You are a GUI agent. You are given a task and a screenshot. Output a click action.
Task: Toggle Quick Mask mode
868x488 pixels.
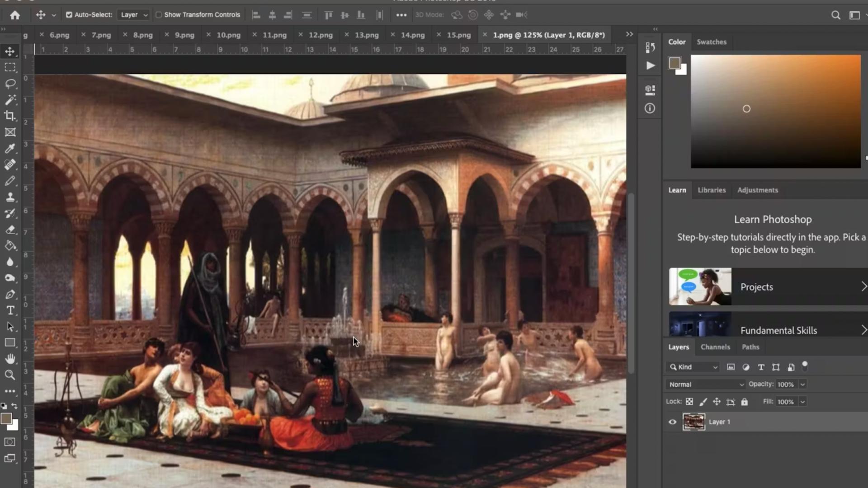click(x=10, y=442)
